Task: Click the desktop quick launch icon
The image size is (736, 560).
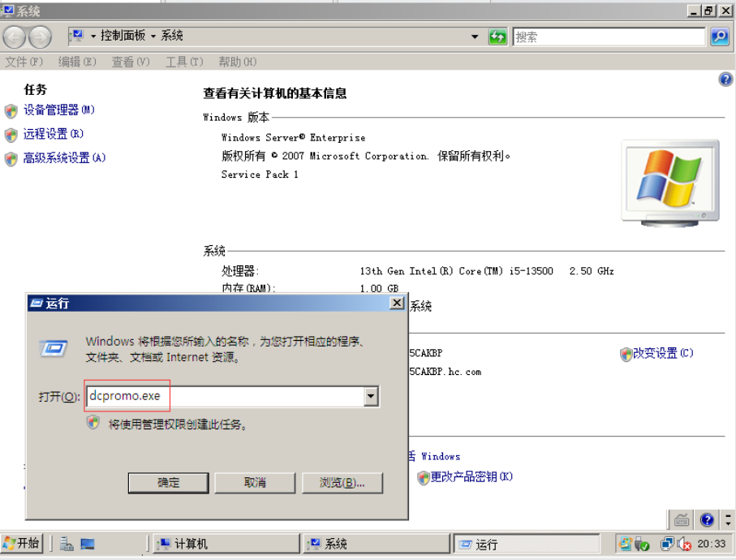Action: coord(88,543)
